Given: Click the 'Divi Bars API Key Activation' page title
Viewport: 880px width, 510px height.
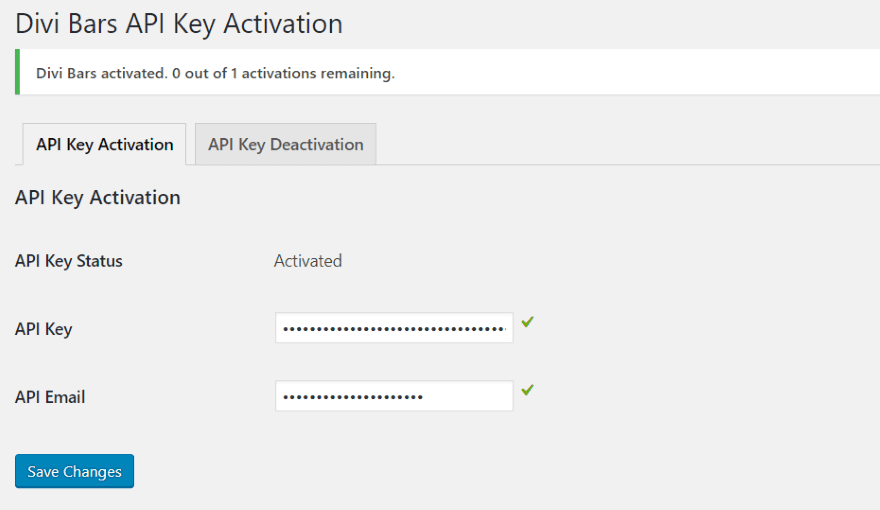Looking at the screenshot, I should [179, 24].
